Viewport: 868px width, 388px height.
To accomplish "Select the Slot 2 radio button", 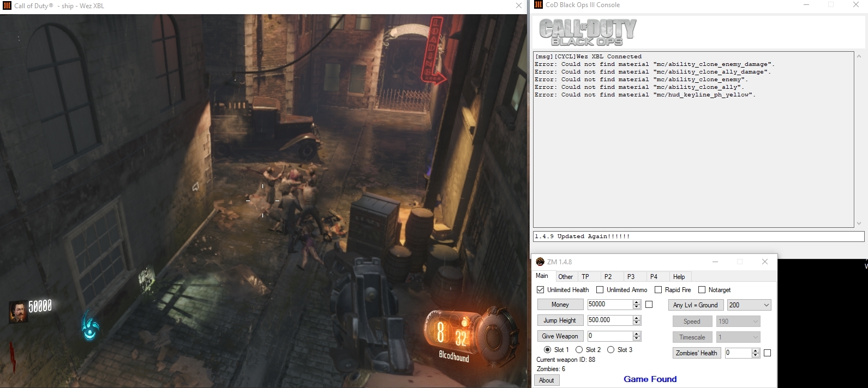I will click(579, 350).
